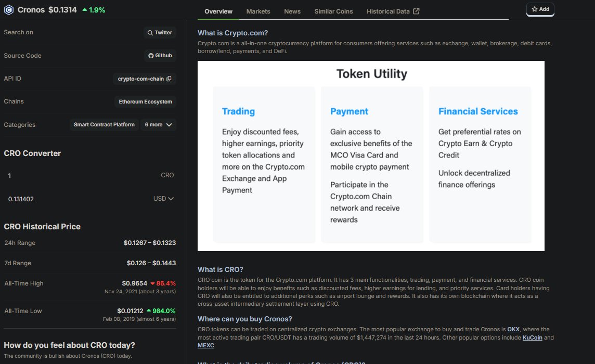
Task: Click the green up arrow beside 1.9%
Action: pos(85,10)
